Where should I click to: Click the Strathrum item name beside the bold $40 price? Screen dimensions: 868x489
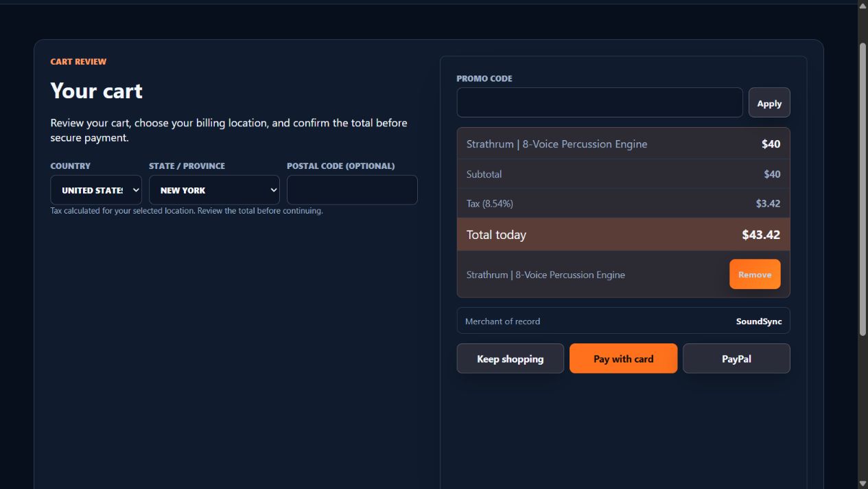[556, 144]
